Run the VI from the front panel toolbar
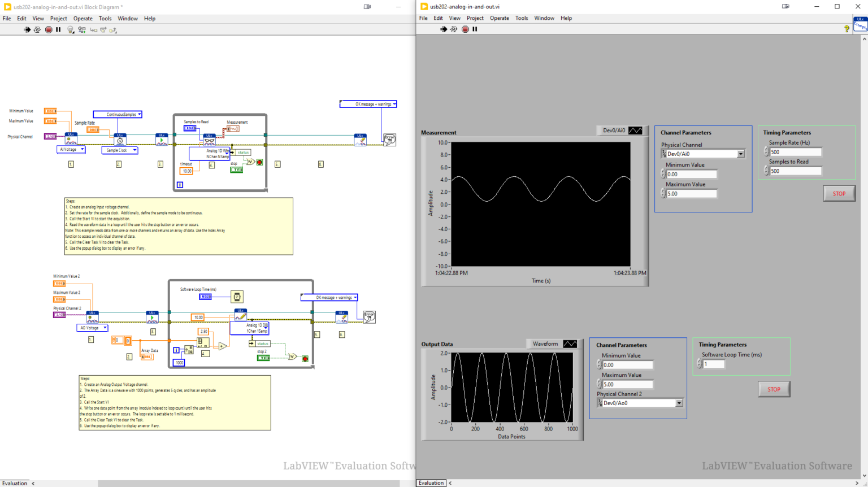The image size is (868, 487). coord(444,29)
